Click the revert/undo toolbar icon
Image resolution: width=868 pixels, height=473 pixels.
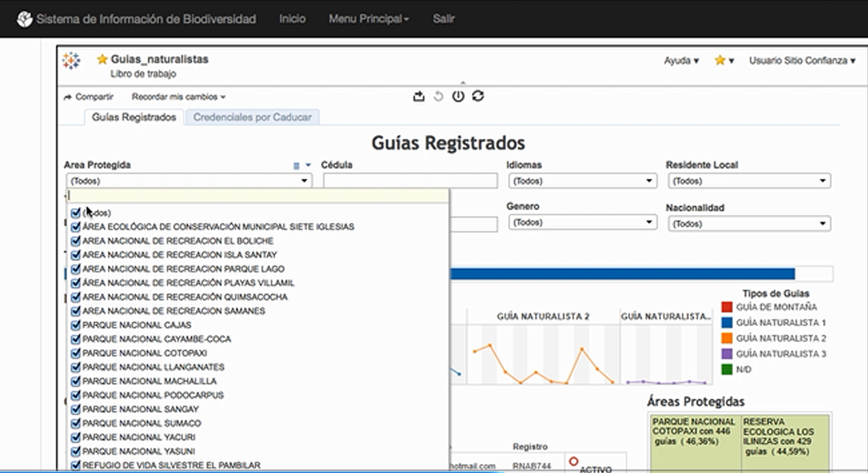438,96
